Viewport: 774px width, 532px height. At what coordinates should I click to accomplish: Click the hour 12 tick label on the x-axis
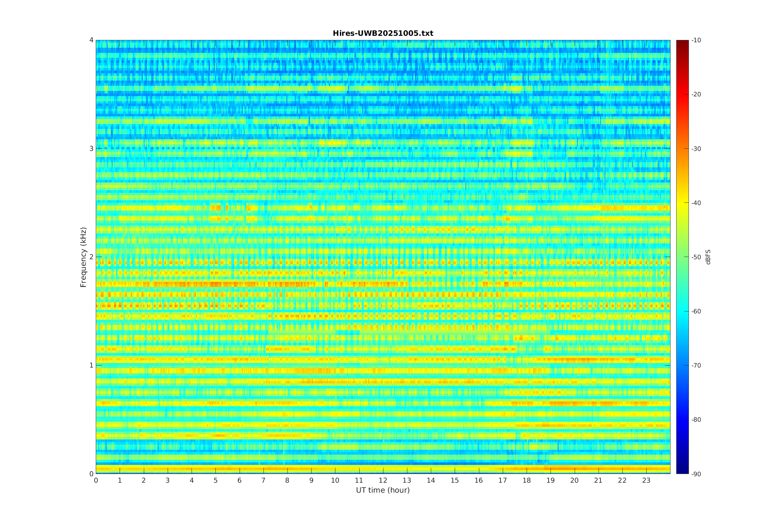pos(383,480)
